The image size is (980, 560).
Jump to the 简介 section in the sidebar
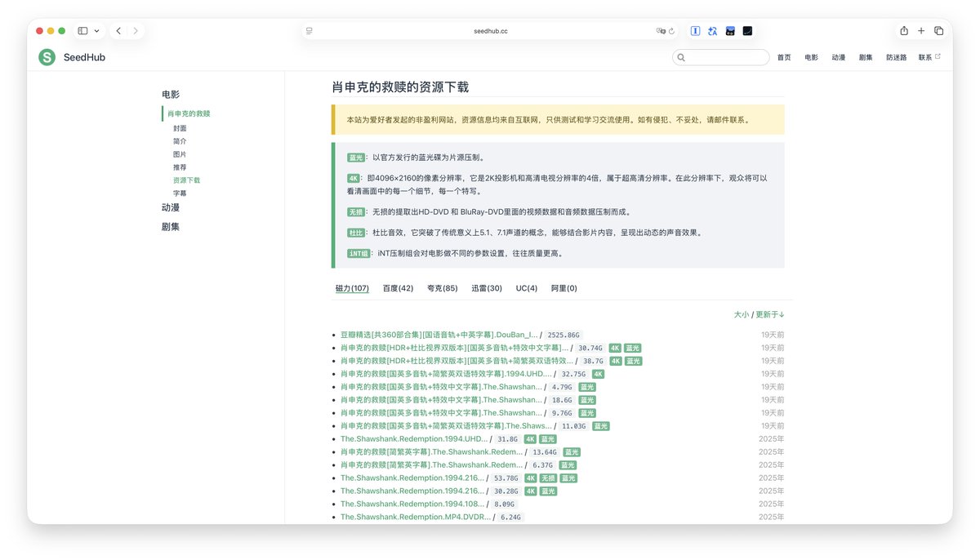coord(180,141)
